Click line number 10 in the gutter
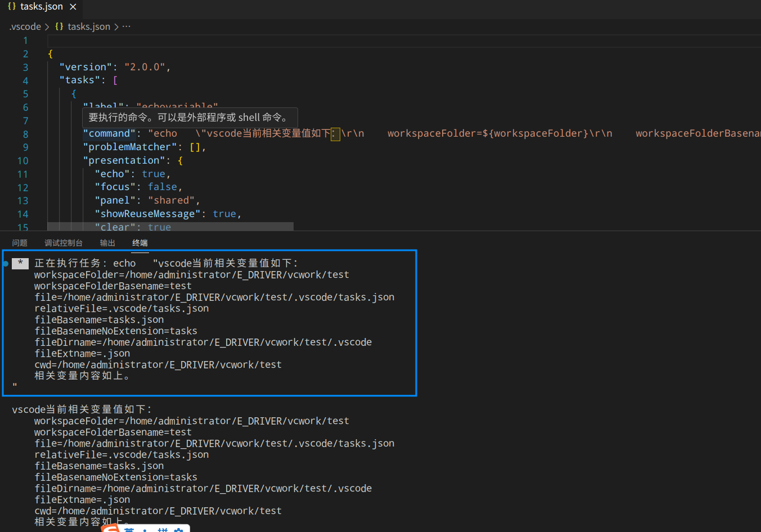This screenshot has height=532, width=761. pos(22,161)
